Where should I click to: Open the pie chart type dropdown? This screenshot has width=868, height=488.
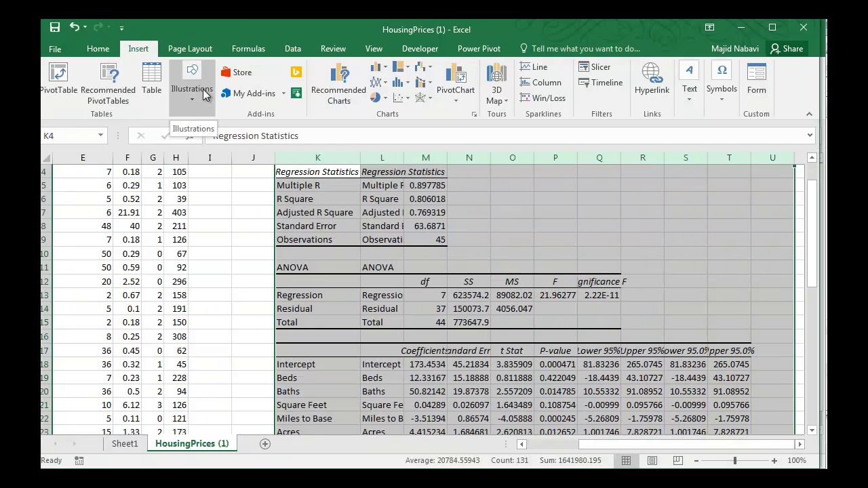(385, 98)
